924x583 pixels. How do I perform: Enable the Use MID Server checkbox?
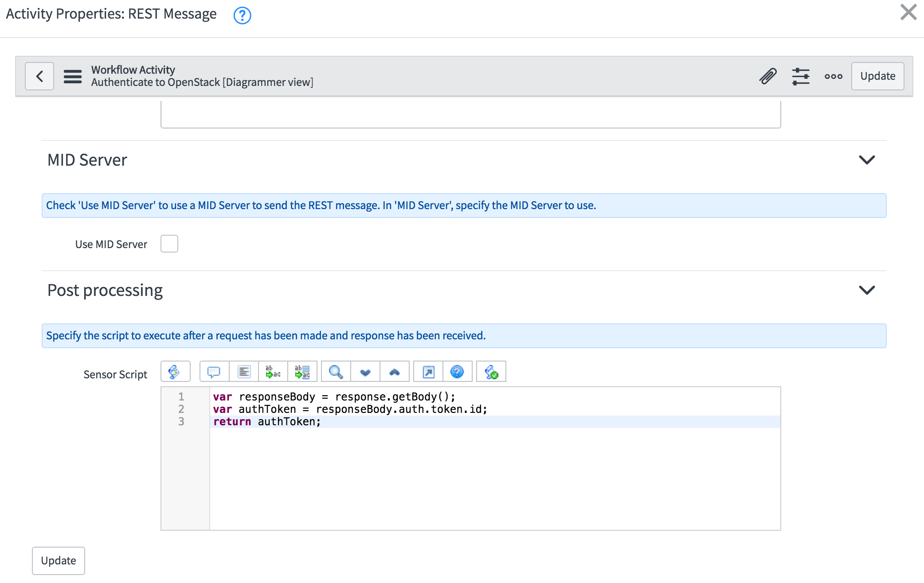click(x=169, y=244)
